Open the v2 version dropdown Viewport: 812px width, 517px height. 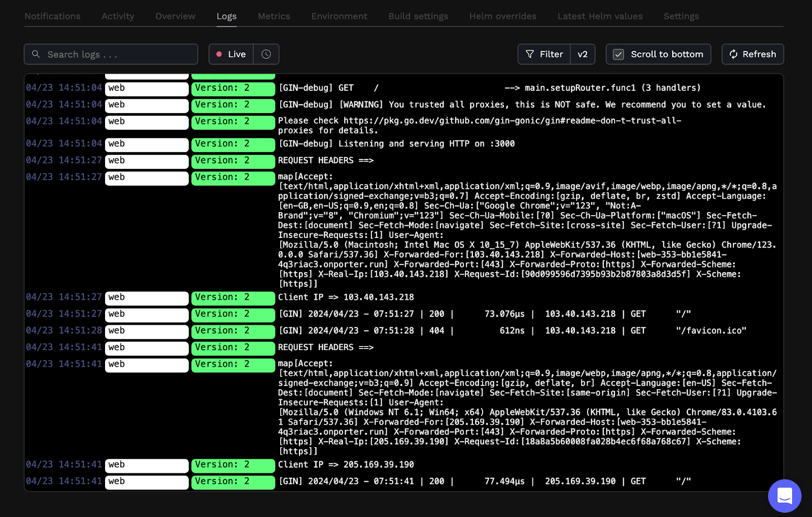[x=583, y=54]
